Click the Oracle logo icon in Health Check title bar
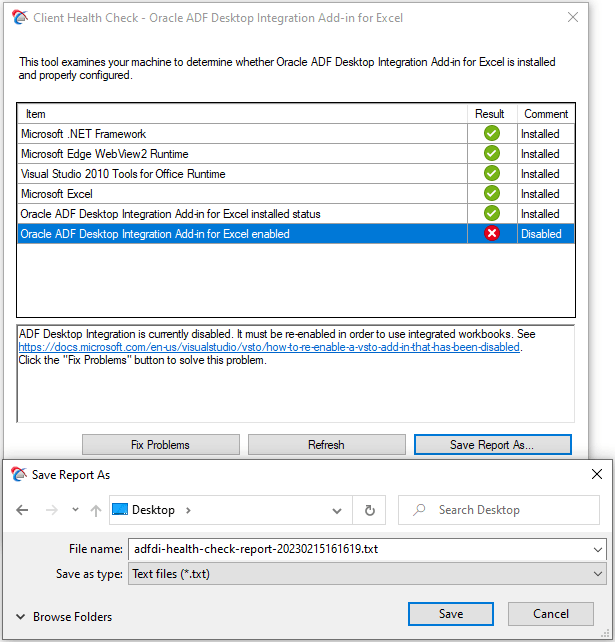Screen dimensions: 615x642 [19, 17]
